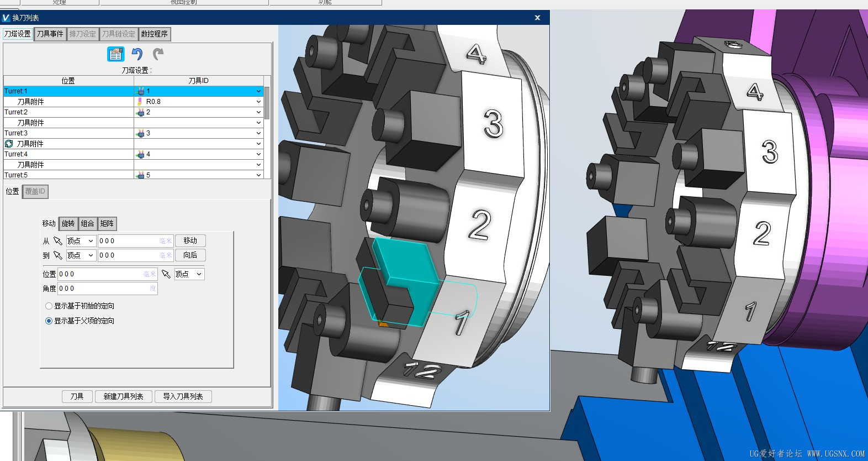Open the 顶点 dropdown in the 到 row
The height and width of the screenshot is (461, 868).
[x=81, y=255]
